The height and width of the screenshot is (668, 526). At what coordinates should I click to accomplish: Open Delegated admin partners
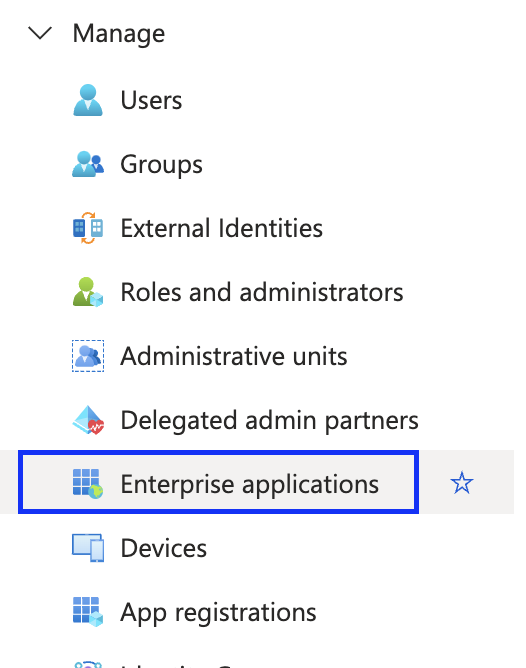pyautogui.click(x=270, y=421)
